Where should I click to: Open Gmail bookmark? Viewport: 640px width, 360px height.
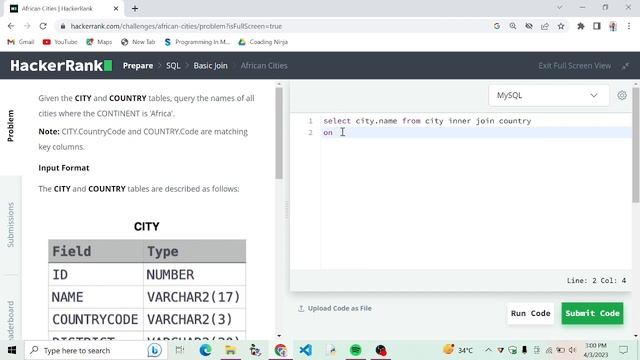[x=21, y=42]
